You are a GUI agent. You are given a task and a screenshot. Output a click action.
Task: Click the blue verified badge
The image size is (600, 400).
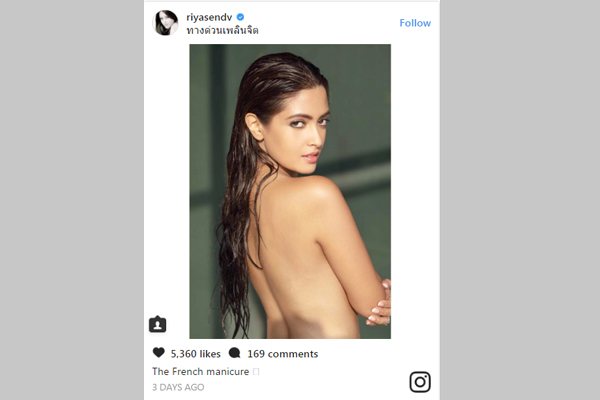240,17
